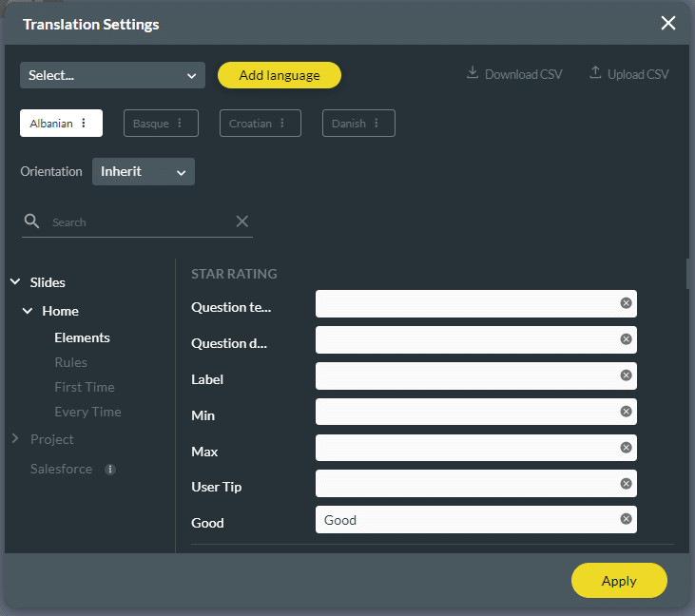Click inside the Min translation input field
The height and width of the screenshot is (616, 695).
466,412
